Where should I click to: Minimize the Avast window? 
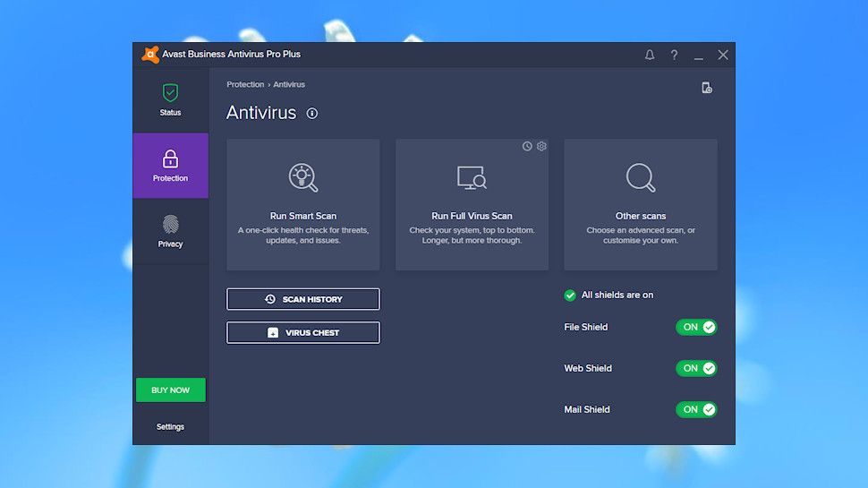pyautogui.click(x=699, y=58)
